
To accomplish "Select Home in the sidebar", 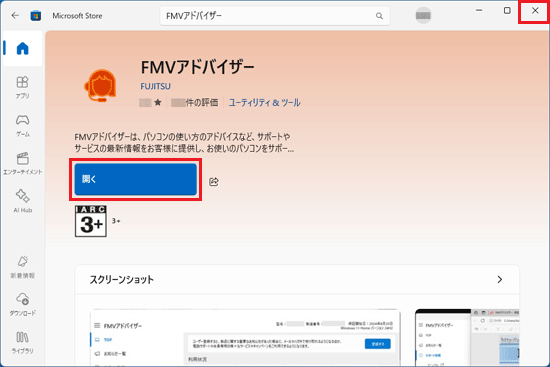I will click(22, 48).
